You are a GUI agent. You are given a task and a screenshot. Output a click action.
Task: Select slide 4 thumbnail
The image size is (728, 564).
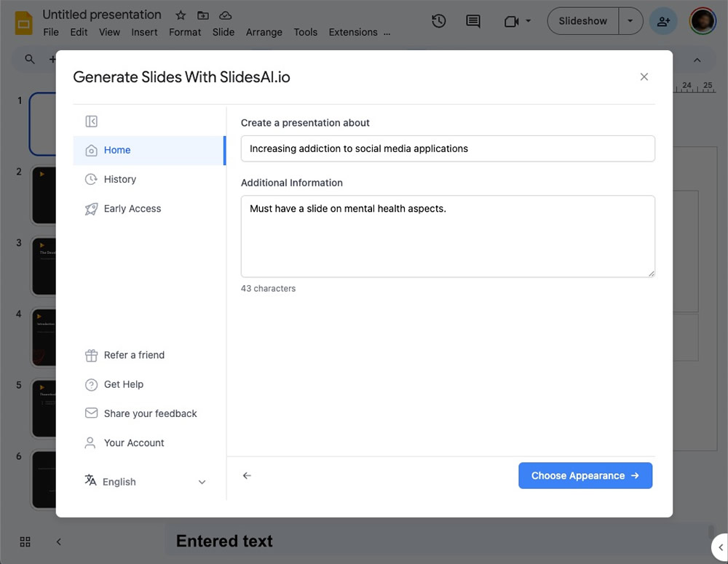[x=44, y=337]
